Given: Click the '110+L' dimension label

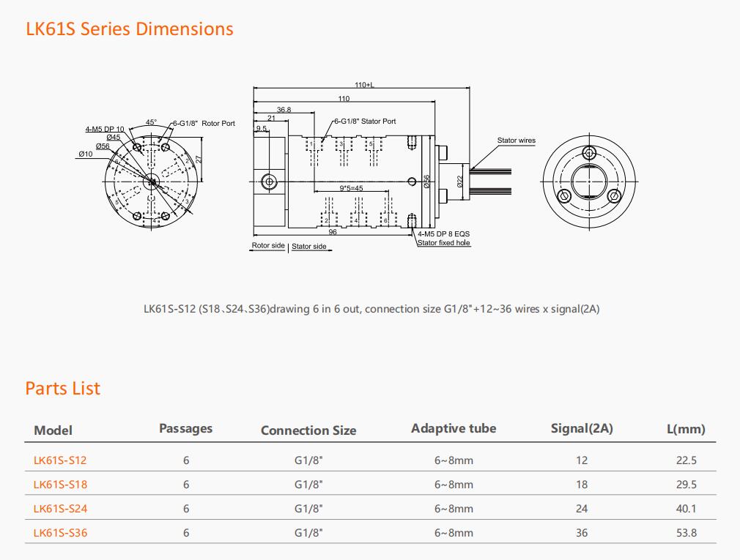Looking at the screenshot, I should tap(364, 85).
